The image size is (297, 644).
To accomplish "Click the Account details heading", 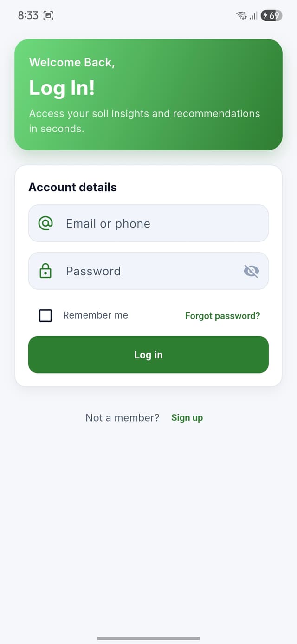I will pos(72,187).
